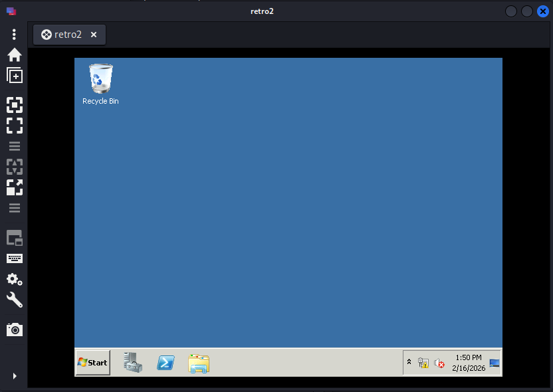This screenshot has height=392, width=553.
Task: Toggle scaled mode for the remote display
Action: click(x=14, y=187)
